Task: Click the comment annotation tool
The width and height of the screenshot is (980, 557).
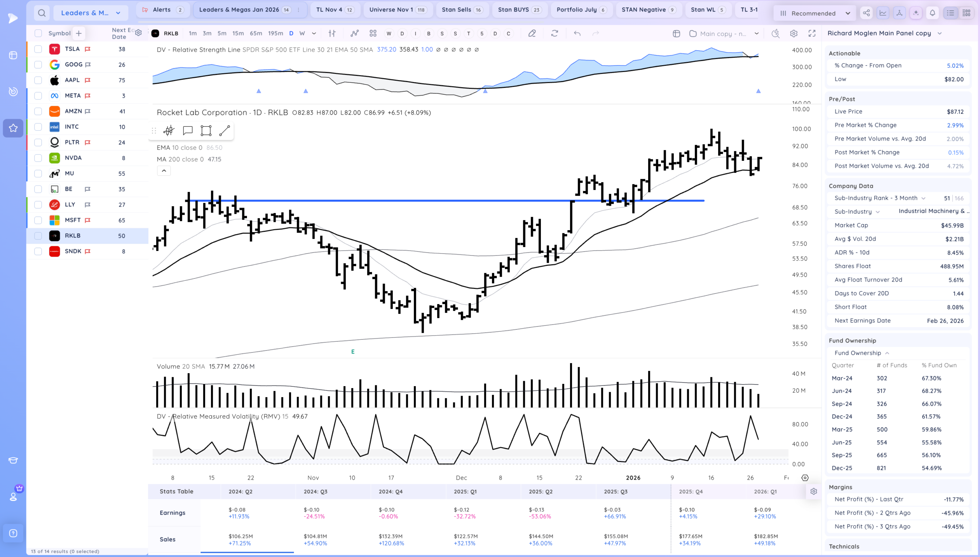Action: click(x=188, y=131)
